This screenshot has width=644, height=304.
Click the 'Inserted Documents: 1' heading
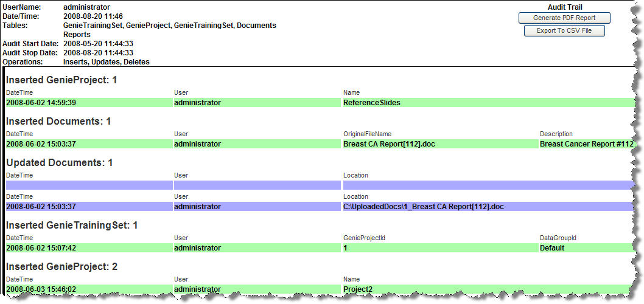point(58,122)
